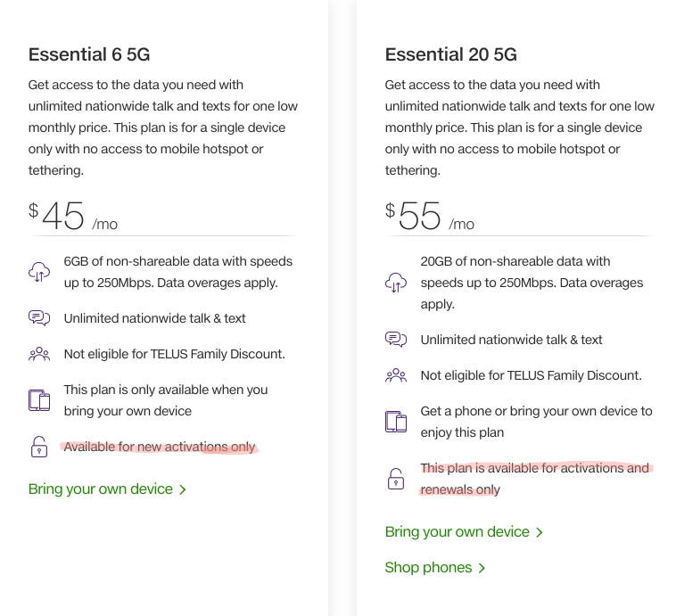Screen dimensions: 676x616
Task: Click the chevron after the Essential 6 'Bring your own device'
Action: tap(183, 489)
